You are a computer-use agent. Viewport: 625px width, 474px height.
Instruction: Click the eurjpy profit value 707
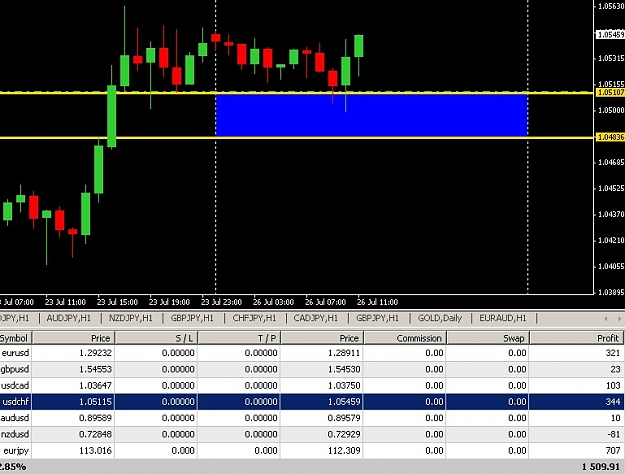(613, 450)
